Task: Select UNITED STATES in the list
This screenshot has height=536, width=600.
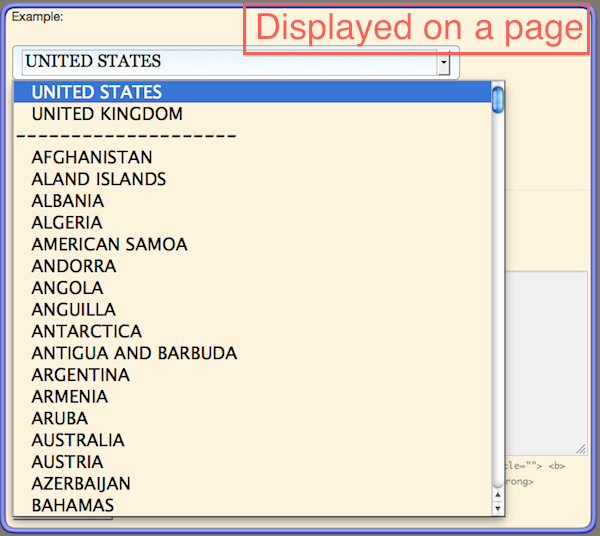Action: tap(253, 92)
